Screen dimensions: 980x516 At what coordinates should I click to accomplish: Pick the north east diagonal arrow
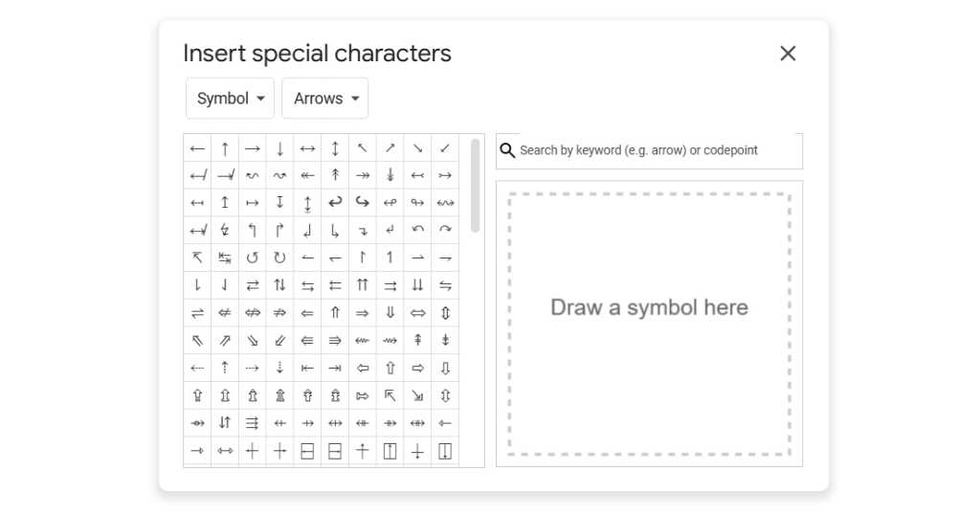coord(390,148)
